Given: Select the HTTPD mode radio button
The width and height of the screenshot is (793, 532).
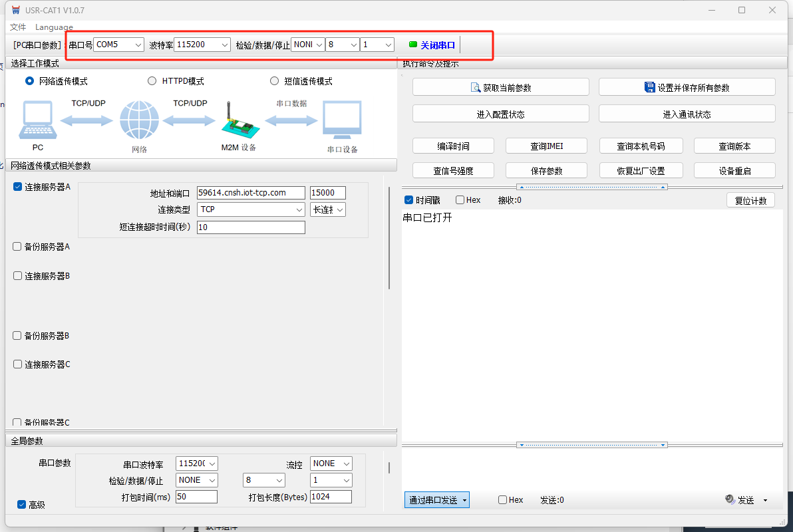Looking at the screenshot, I should 152,81.
